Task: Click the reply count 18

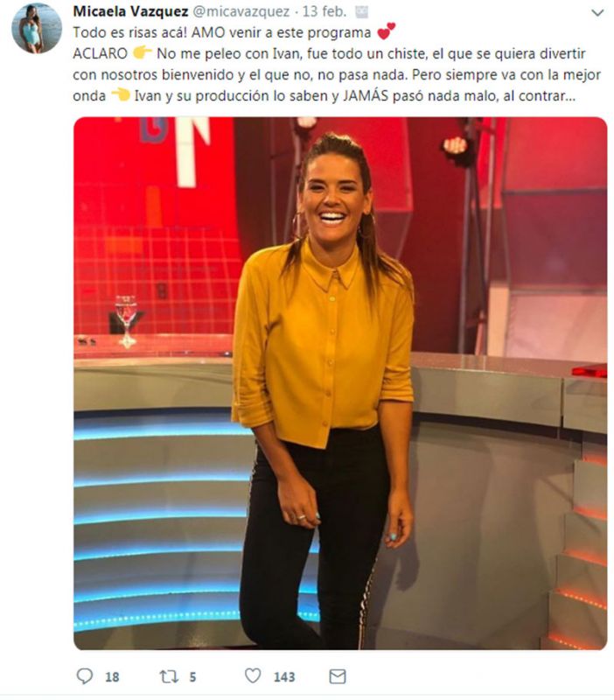Action: [112, 677]
